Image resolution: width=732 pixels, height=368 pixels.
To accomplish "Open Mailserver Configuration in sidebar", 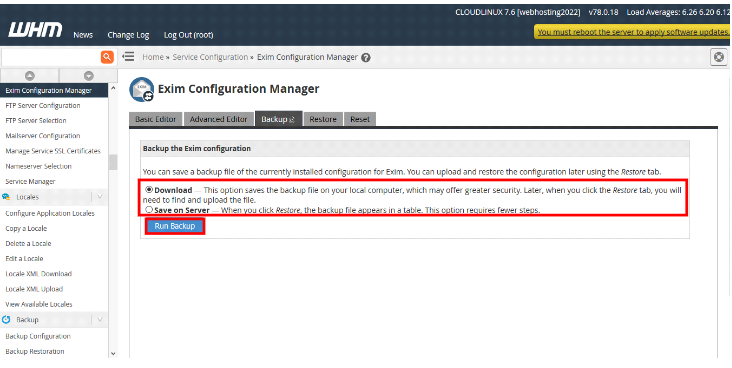I will [x=42, y=136].
